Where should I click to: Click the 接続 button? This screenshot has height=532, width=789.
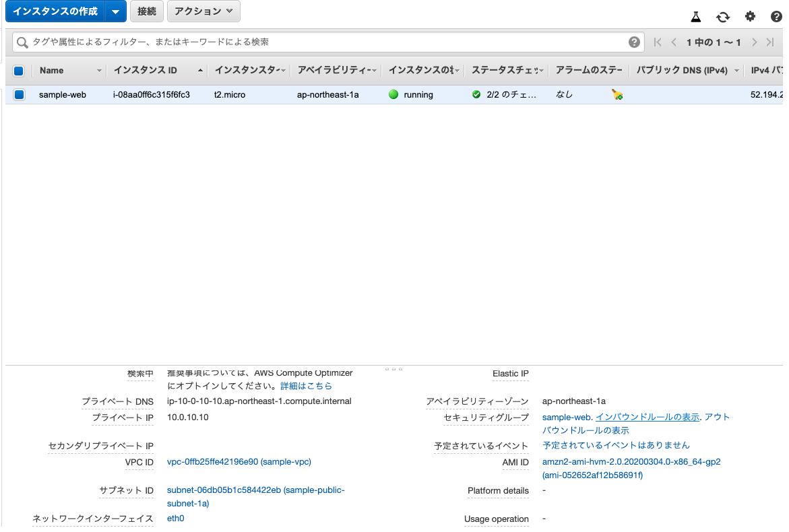point(146,11)
